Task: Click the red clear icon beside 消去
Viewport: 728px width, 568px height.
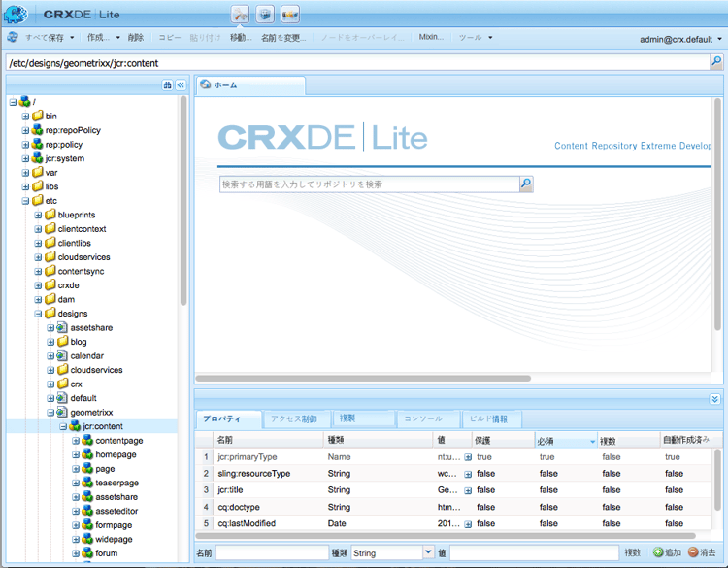Action: (x=693, y=552)
